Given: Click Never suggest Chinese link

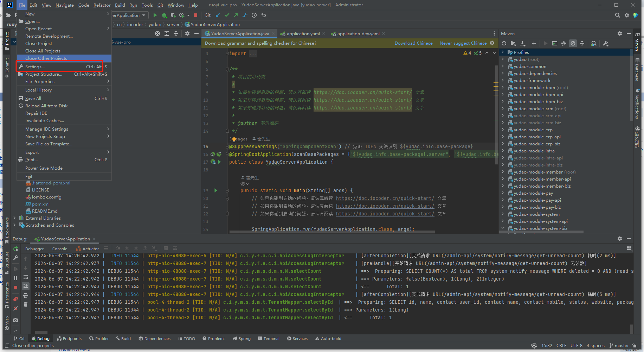Looking at the screenshot, I should (463, 43).
